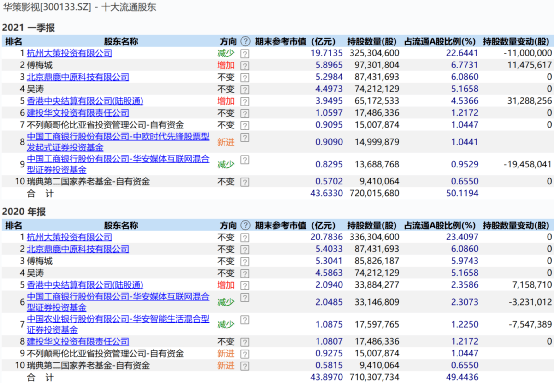Open 北京鼎鹿中原科技有限公司 link in 2020 table

tap(78, 249)
